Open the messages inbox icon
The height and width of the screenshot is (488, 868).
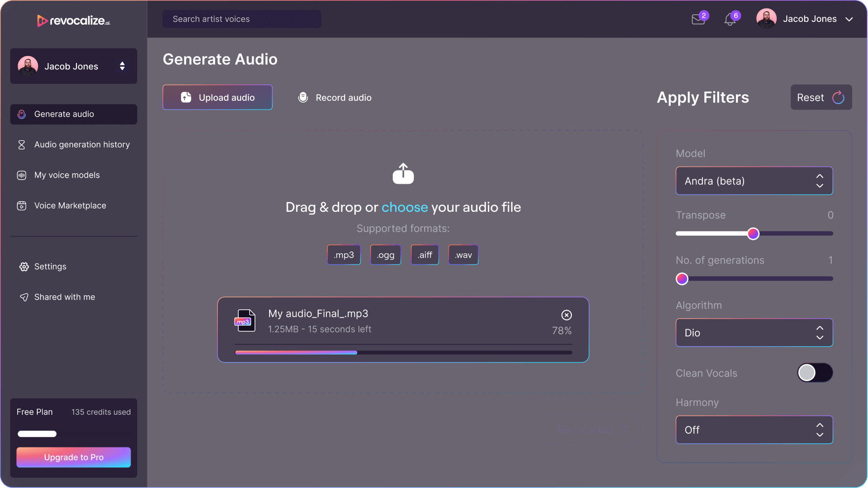[698, 19]
